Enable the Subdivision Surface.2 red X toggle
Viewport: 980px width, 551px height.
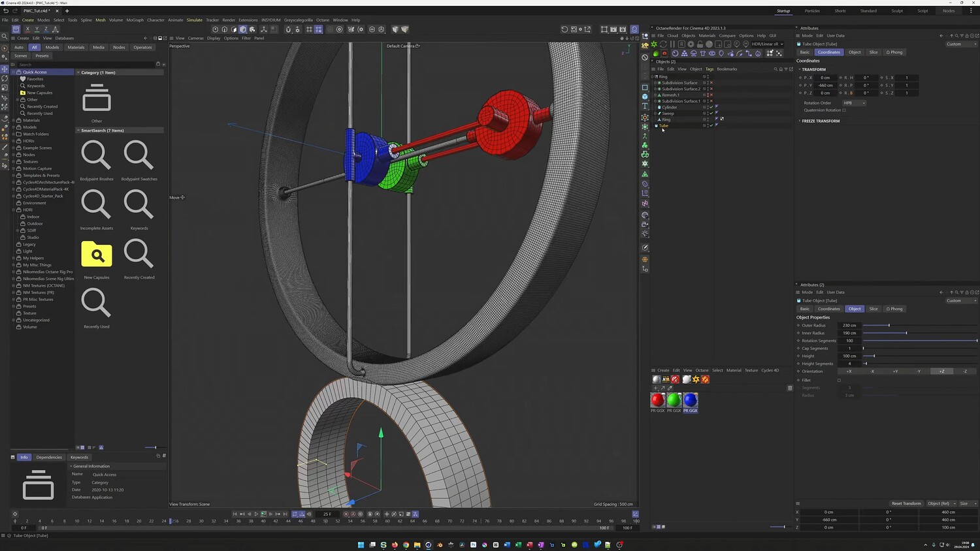click(711, 89)
